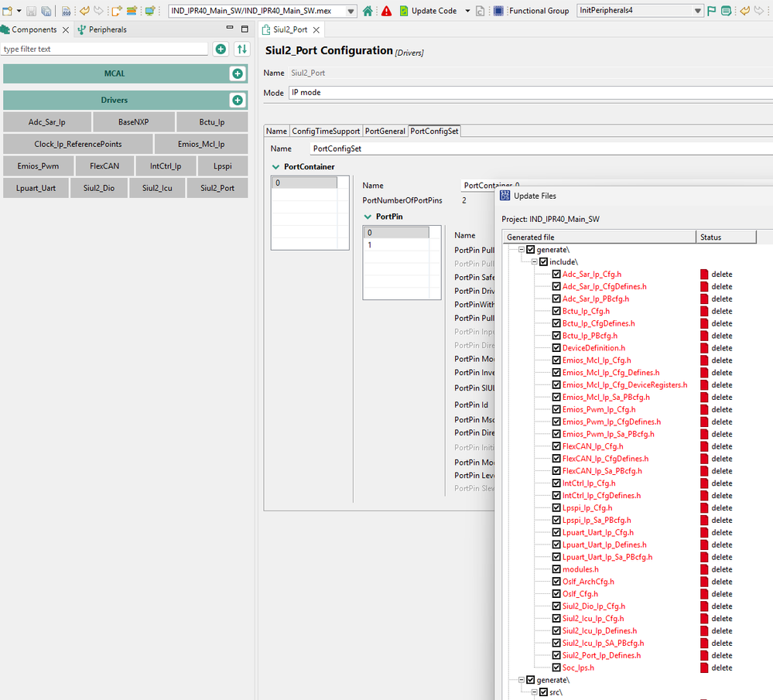Select the Clock_Ip_ReferencePoints driver
The height and width of the screenshot is (700, 773).
point(78,144)
